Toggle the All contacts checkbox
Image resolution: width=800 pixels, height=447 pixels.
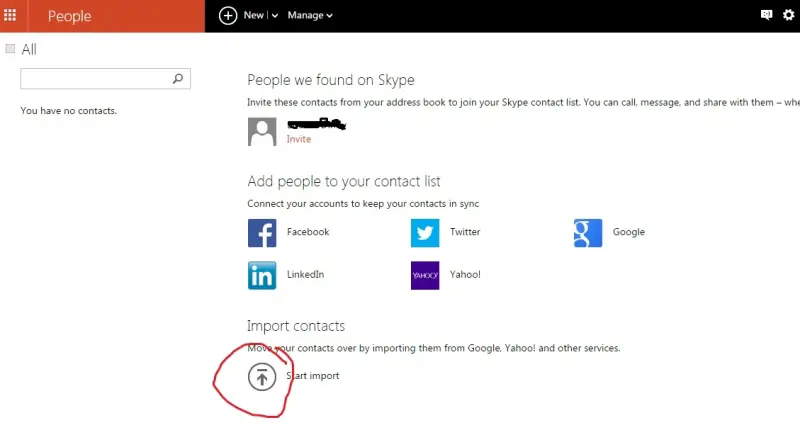[10, 48]
